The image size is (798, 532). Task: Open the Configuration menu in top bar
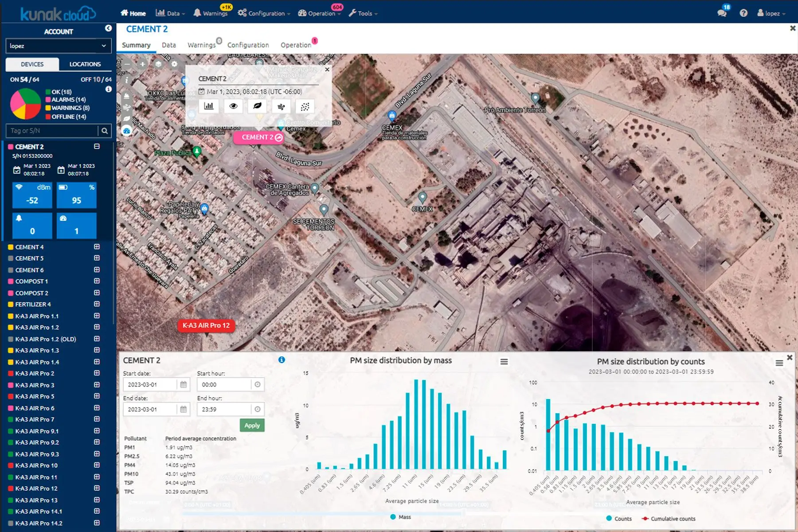[x=264, y=13]
